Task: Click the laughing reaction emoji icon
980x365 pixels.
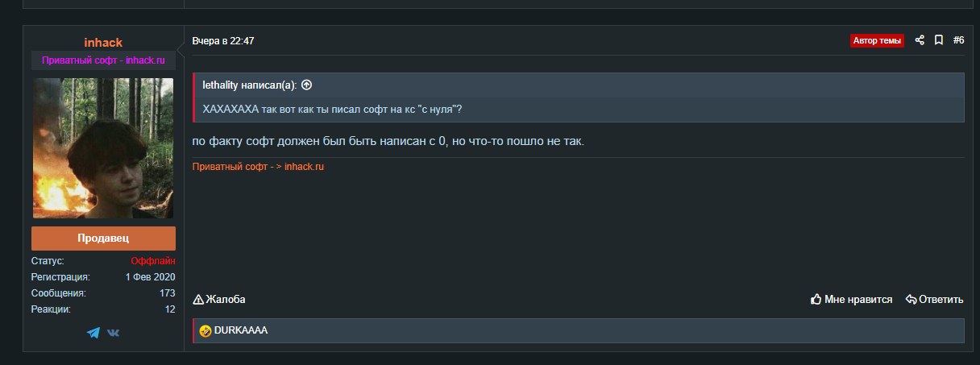Action: tap(206, 330)
